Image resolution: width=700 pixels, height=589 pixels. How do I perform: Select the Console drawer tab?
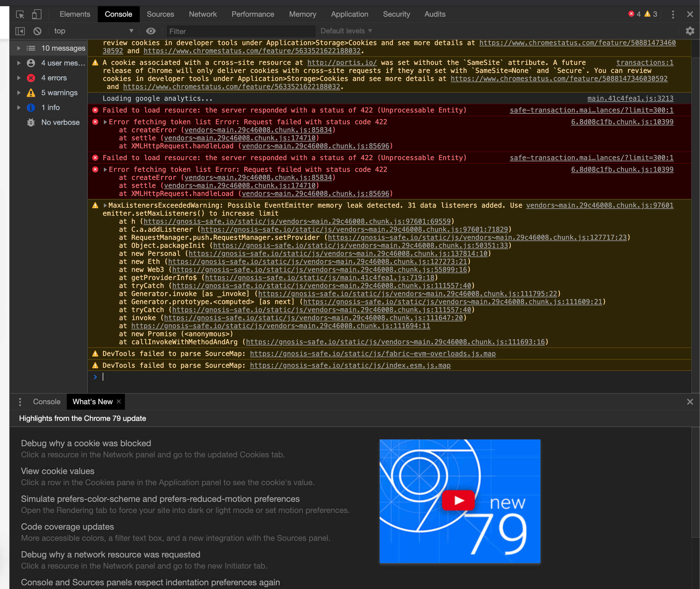(x=47, y=402)
